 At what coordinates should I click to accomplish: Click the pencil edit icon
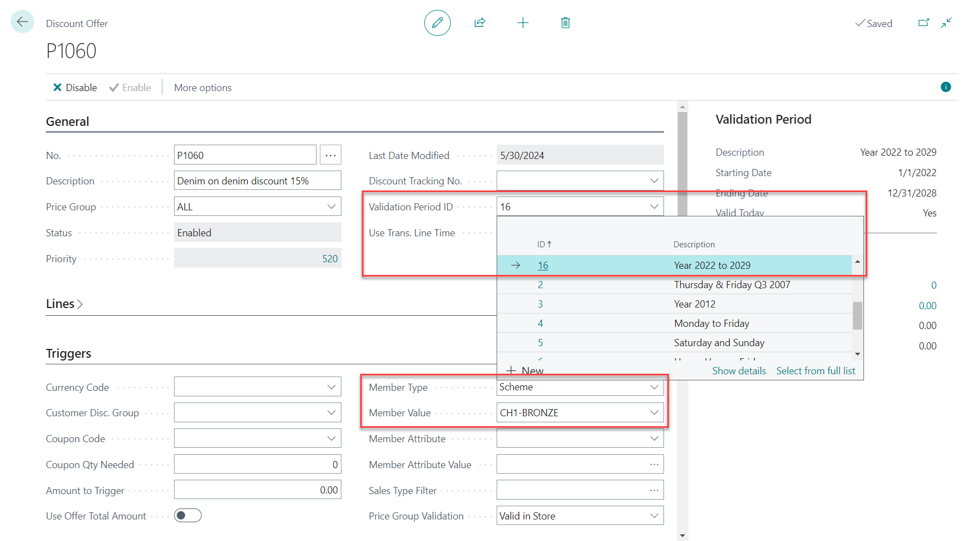437,23
